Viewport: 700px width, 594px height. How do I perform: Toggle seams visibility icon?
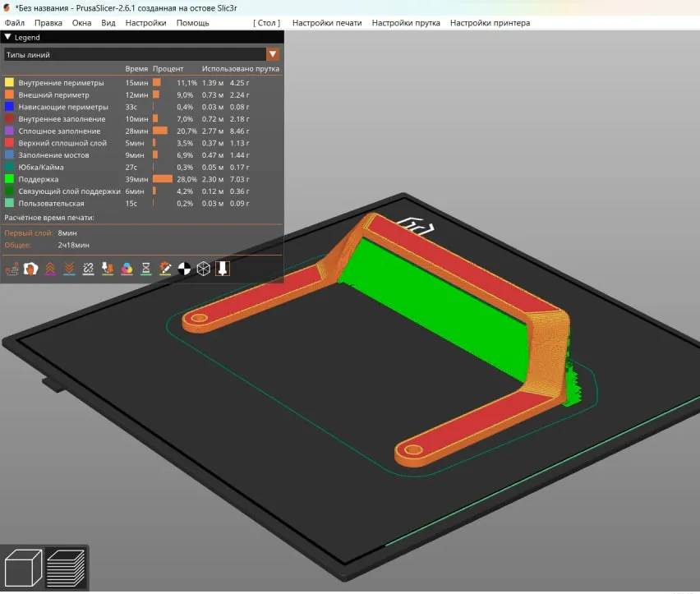click(x=89, y=269)
